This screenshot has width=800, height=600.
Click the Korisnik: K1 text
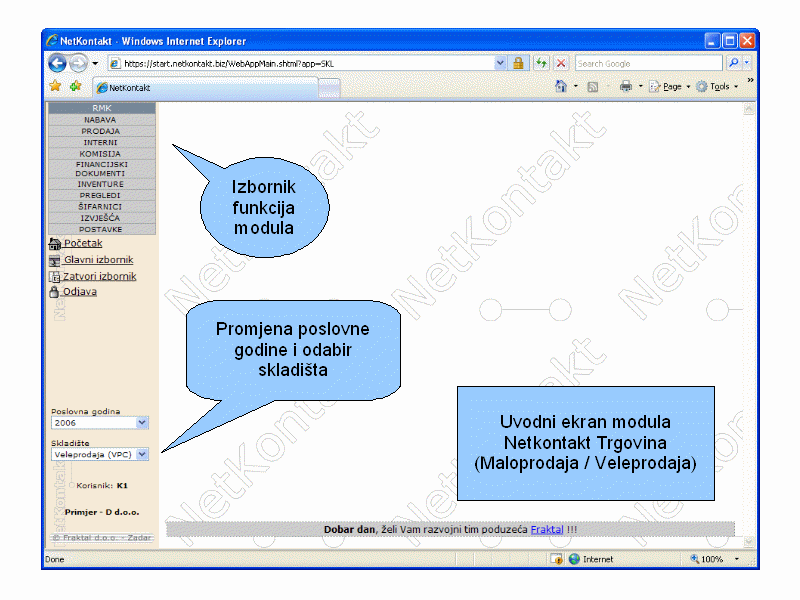pos(102,486)
